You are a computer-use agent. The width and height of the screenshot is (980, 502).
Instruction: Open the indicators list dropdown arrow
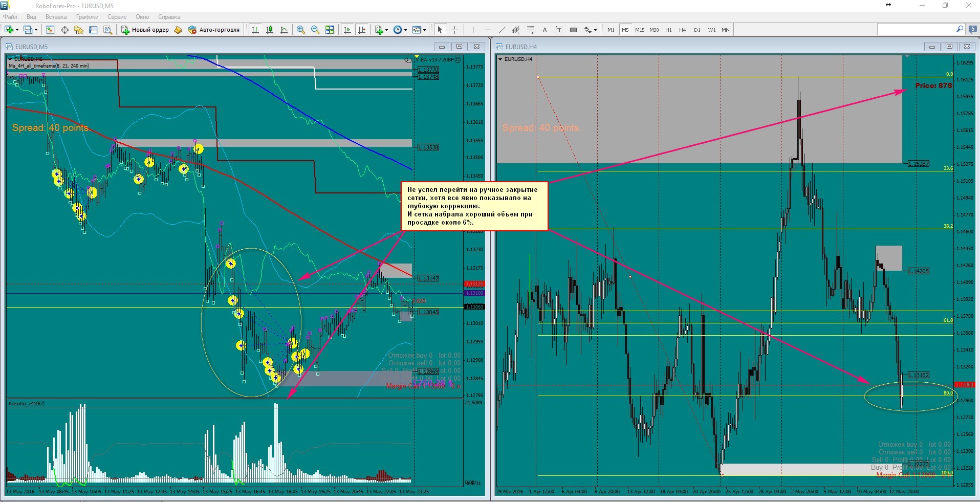point(387,30)
